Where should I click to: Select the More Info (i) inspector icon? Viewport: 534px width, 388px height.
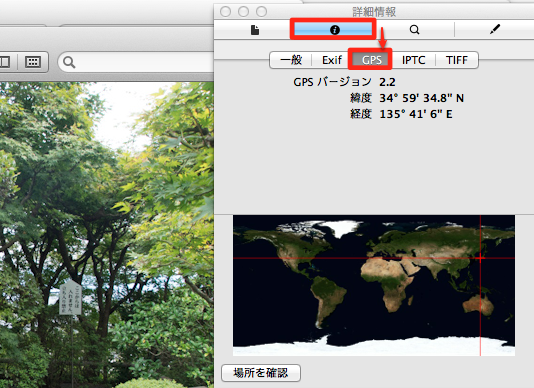pos(335,30)
